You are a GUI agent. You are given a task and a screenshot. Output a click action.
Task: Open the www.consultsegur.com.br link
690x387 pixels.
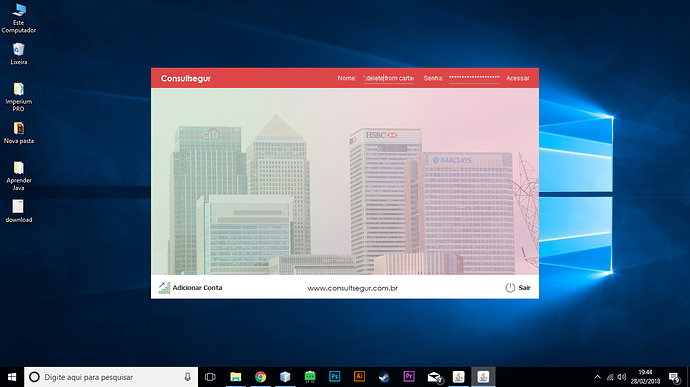[x=352, y=288]
